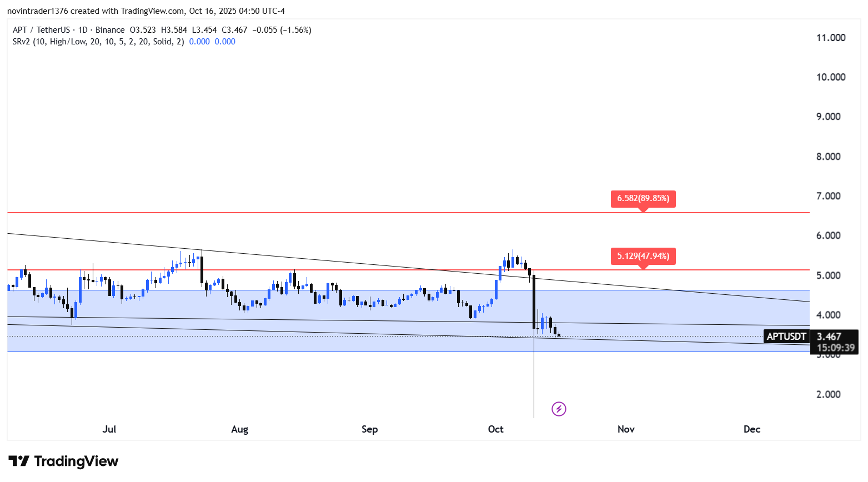Click the TradingView logo at bottom left

click(63, 461)
